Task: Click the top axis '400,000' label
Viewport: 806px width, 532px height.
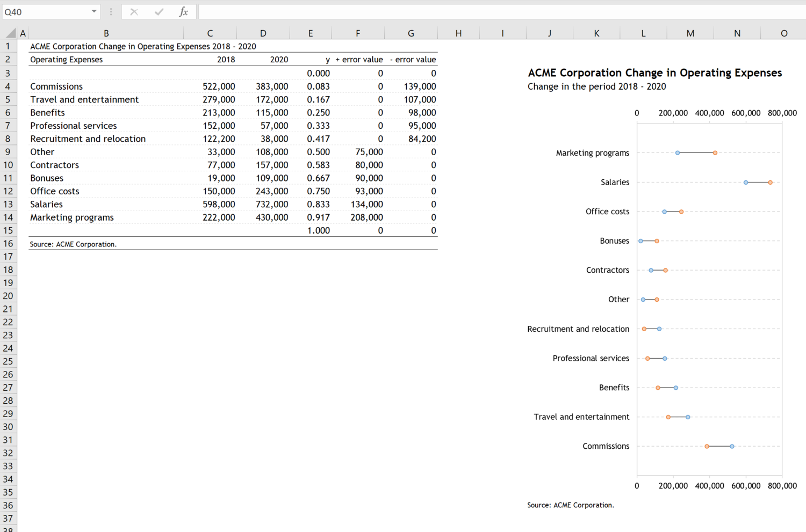Action: click(x=709, y=113)
